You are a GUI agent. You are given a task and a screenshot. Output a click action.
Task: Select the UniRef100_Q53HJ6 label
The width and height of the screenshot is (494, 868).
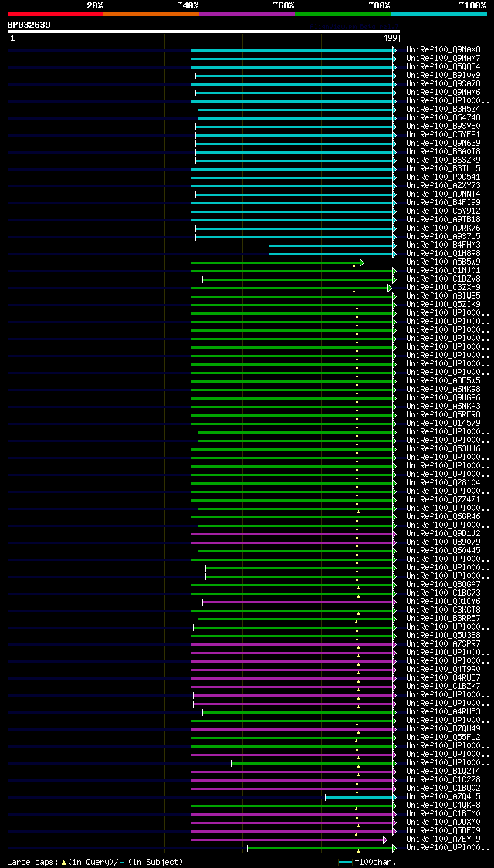(x=443, y=449)
